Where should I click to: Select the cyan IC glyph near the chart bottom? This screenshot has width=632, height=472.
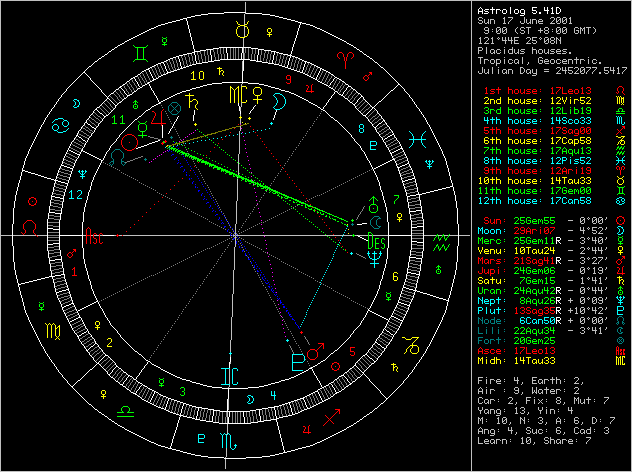(231, 375)
